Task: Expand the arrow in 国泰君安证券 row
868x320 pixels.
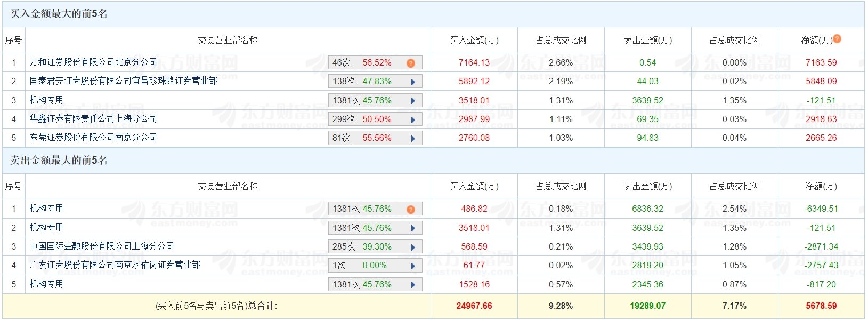Action: [413, 82]
